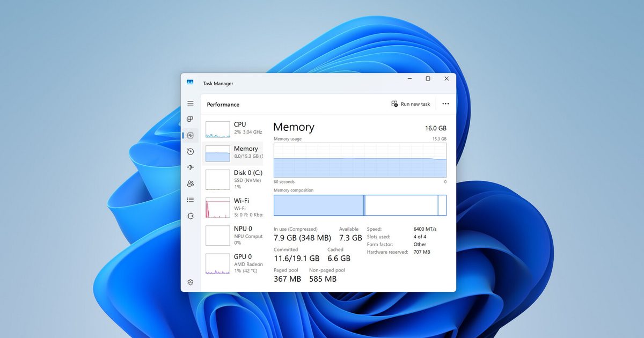This screenshot has width=644, height=338.
Task: Select the GPU 0 performance item
Action: point(234,263)
